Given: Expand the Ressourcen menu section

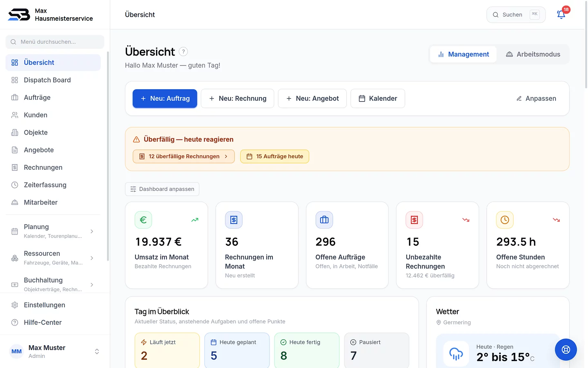Looking at the screenshot, I should coord(53,258).
